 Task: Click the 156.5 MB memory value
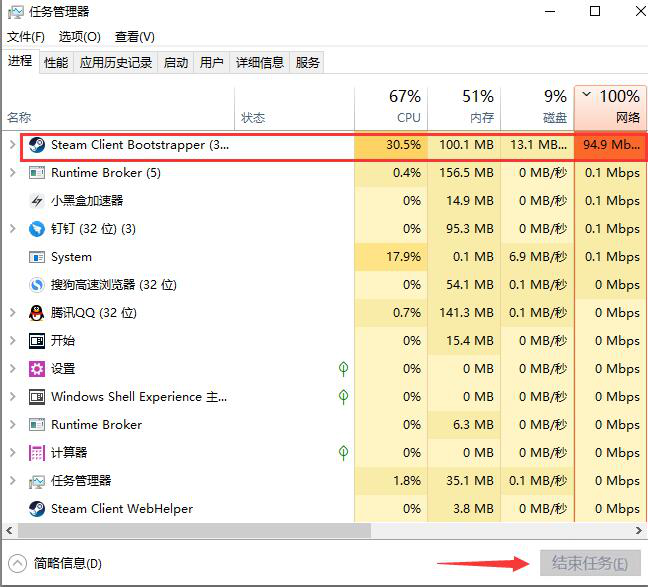[467, 173]
